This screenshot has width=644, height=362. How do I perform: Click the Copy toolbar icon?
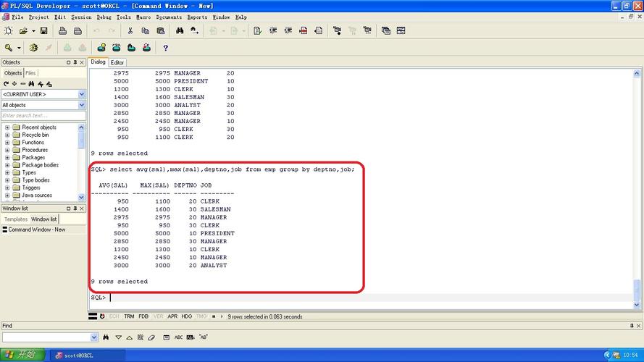[145, 31]
